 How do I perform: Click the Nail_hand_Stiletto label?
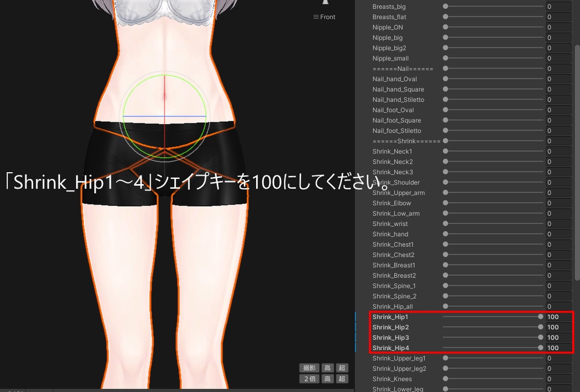[398, 100]
